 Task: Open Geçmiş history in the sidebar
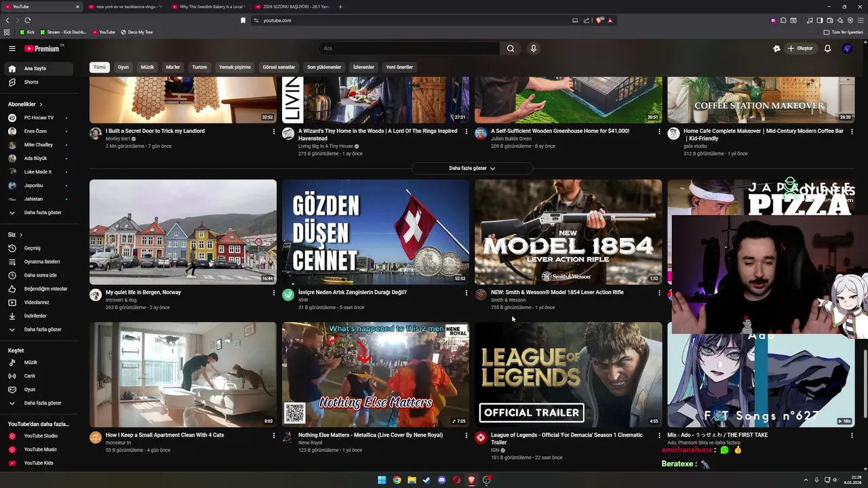click(x=37, y=248)
